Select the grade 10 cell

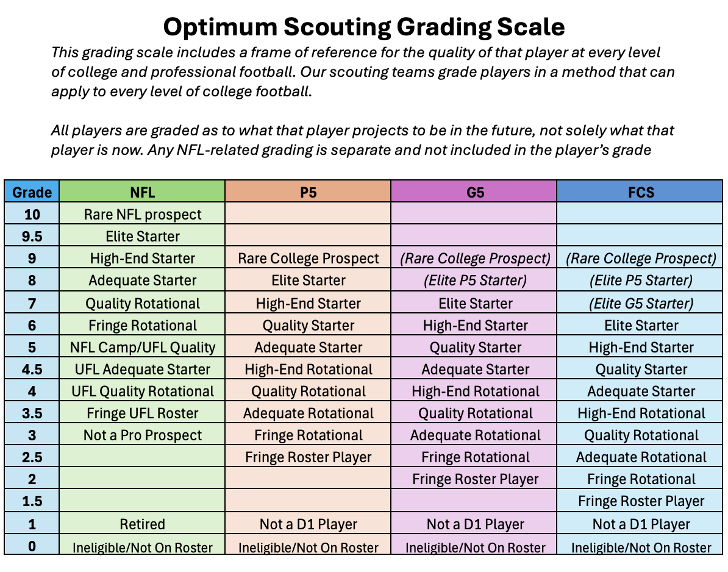point(32,214)
